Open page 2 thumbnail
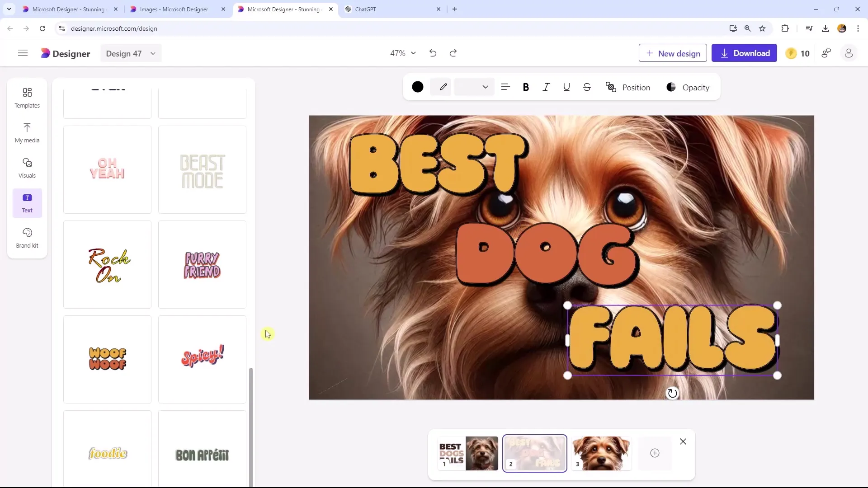The image size is (868, 488). click(x=535, y=453)
